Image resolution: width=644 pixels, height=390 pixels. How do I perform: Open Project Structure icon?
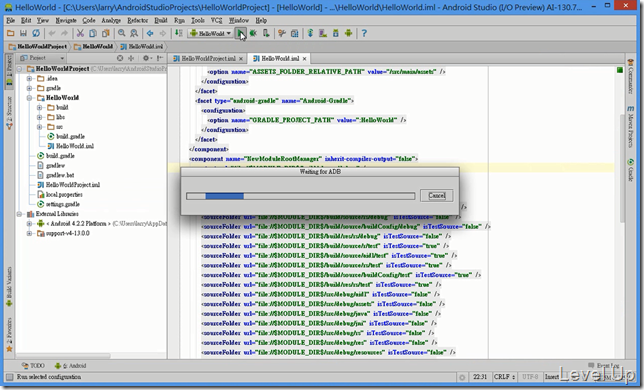tap(294, 33)
